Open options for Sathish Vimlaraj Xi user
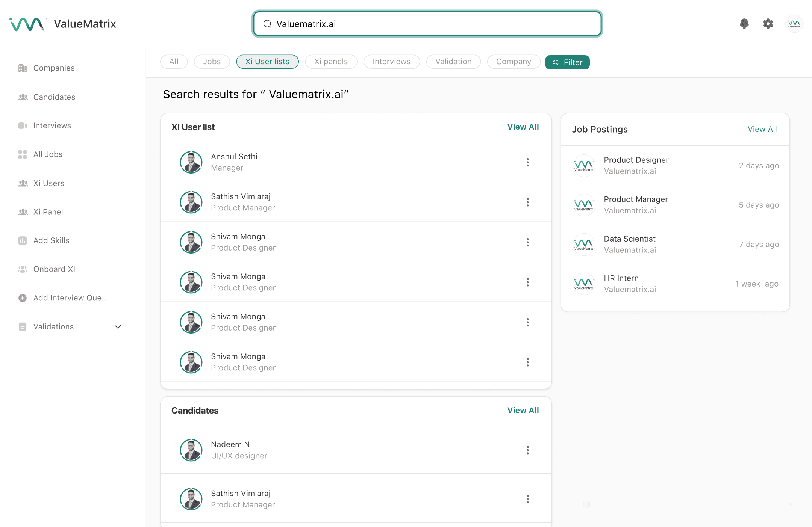Viewport: 812px width, 527px height. [x=527, y=202]
